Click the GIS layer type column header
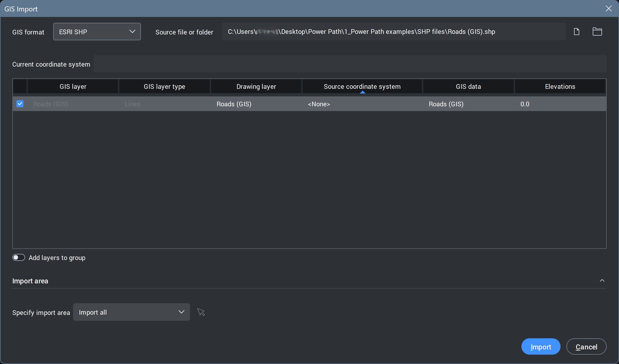The width and height of the screenshot is (619, 364). click(x=164, y=86)
